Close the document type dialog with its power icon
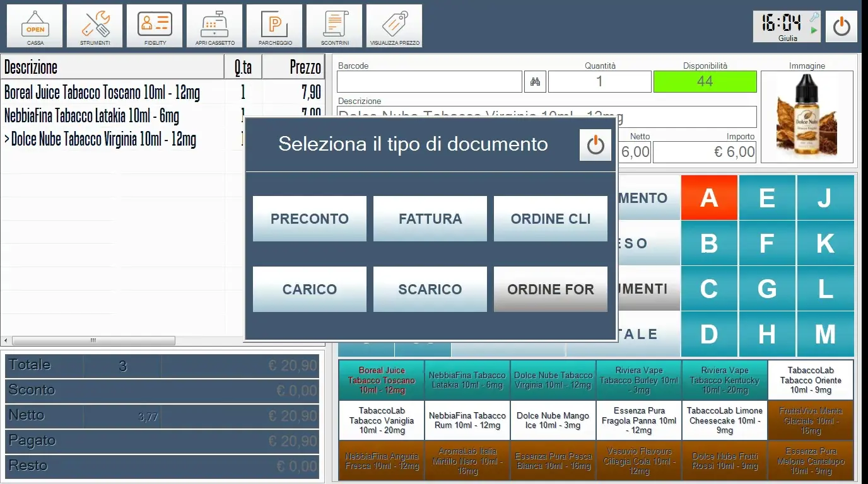 pos(595,145)
